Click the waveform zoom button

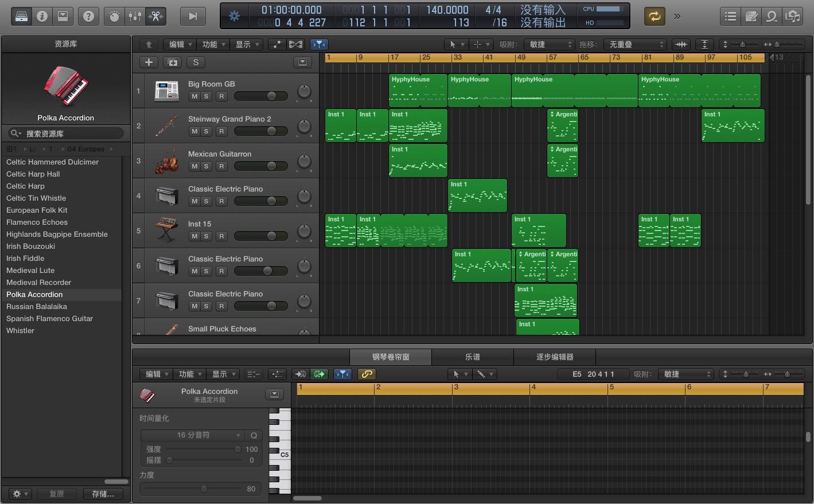click(x=681, y=44)
